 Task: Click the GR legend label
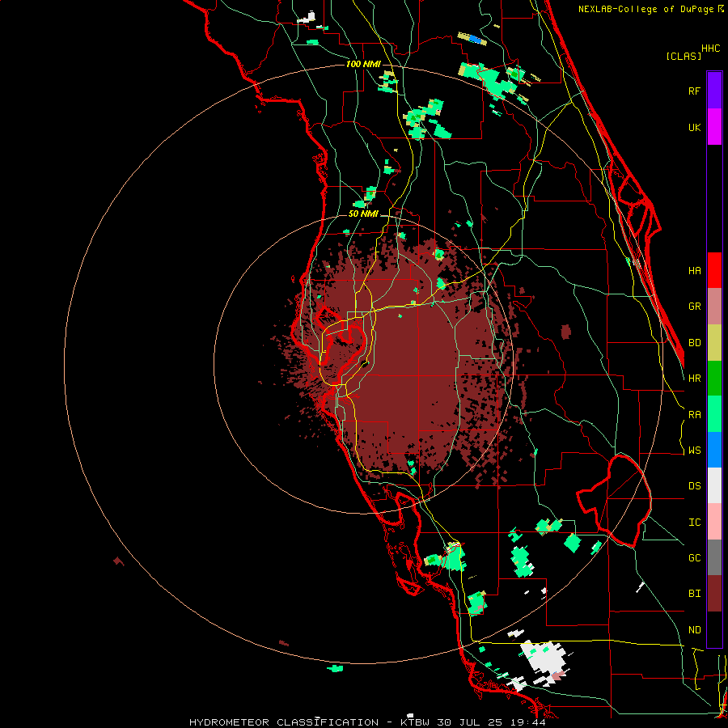click(694, 307)
